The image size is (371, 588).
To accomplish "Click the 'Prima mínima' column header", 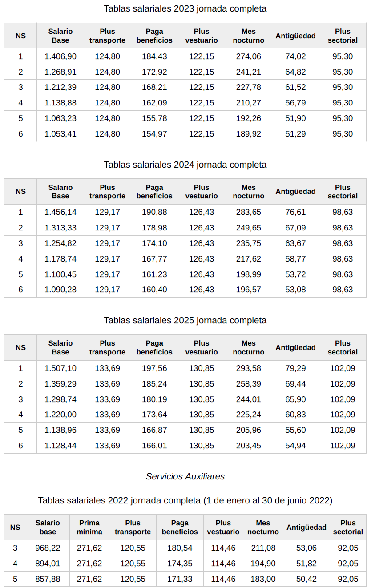I will [89, 527].
